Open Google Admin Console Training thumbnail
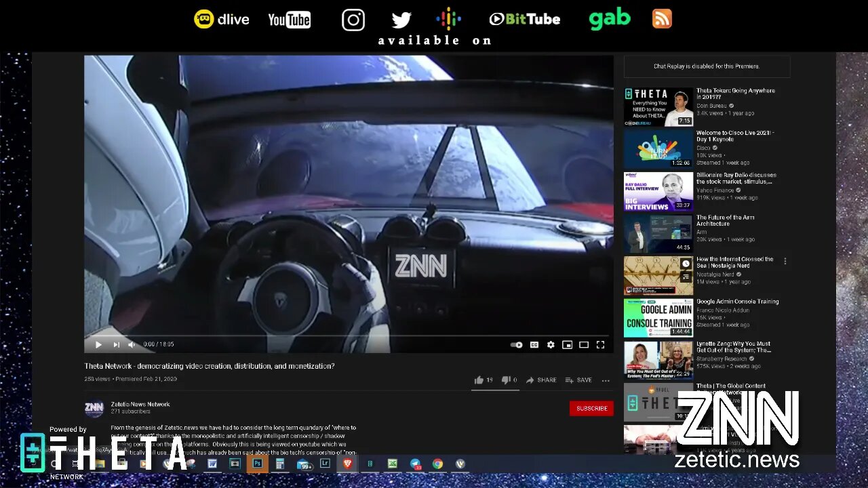 (658, 318)
